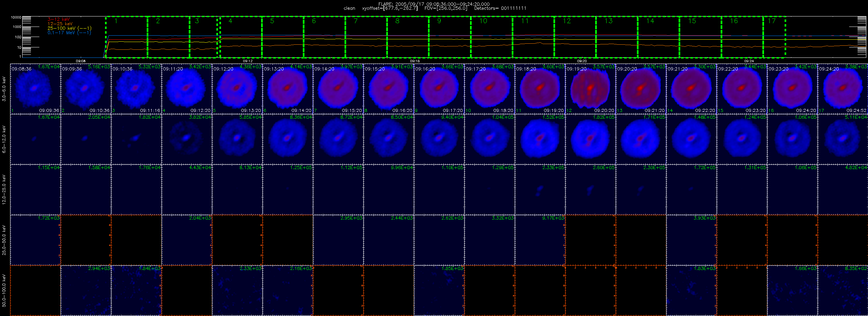Select interval 7 marker in the light curve

[x=356, y=21]
